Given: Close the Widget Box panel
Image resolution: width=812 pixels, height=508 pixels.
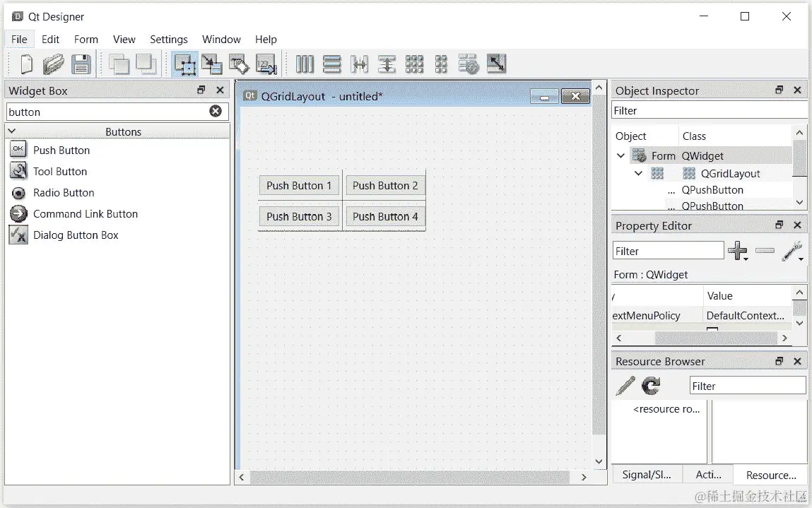Looking at the screenshot, I should point(220,90).
